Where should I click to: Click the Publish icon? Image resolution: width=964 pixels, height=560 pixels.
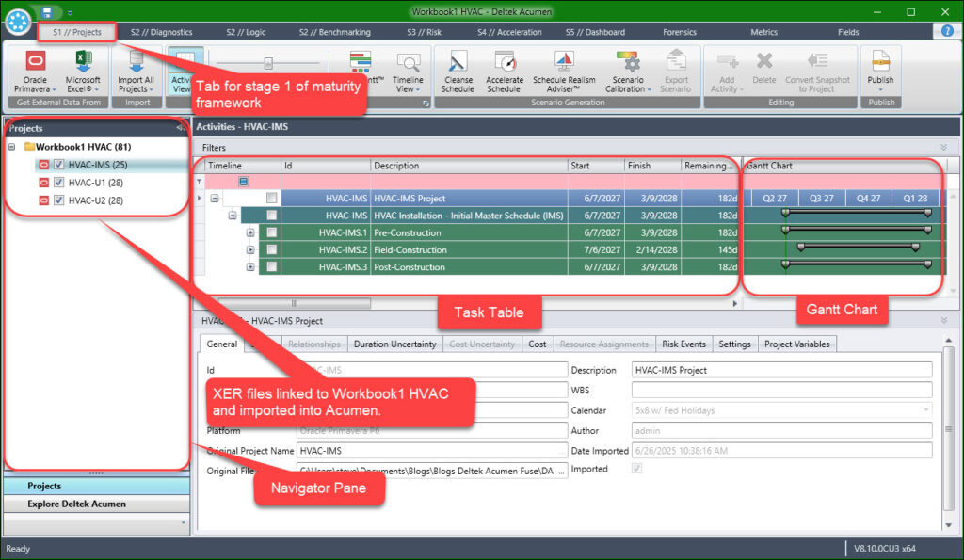pos(880,61)
